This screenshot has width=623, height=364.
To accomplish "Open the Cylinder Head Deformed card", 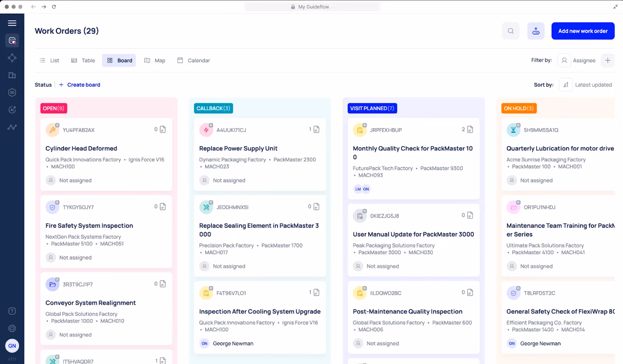I will click(106, 154).
